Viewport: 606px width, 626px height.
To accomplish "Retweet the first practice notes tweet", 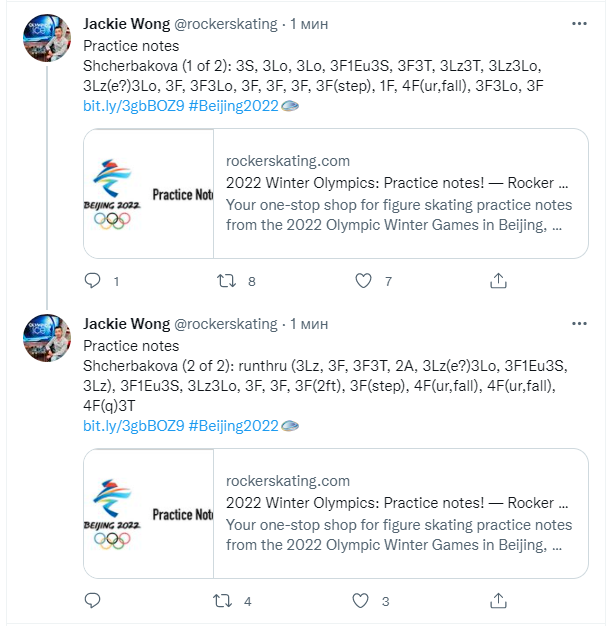I will pyautogui.click(x=227, y=281).
